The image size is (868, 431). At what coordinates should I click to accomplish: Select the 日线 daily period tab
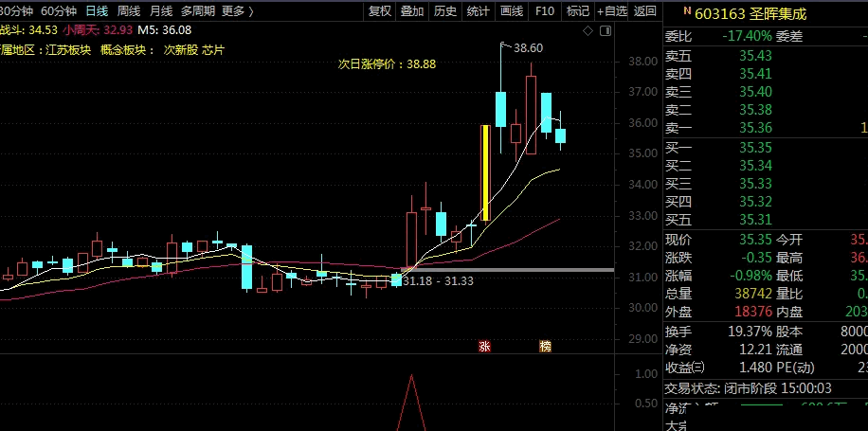pyautogui.click(x=97, y=11)
